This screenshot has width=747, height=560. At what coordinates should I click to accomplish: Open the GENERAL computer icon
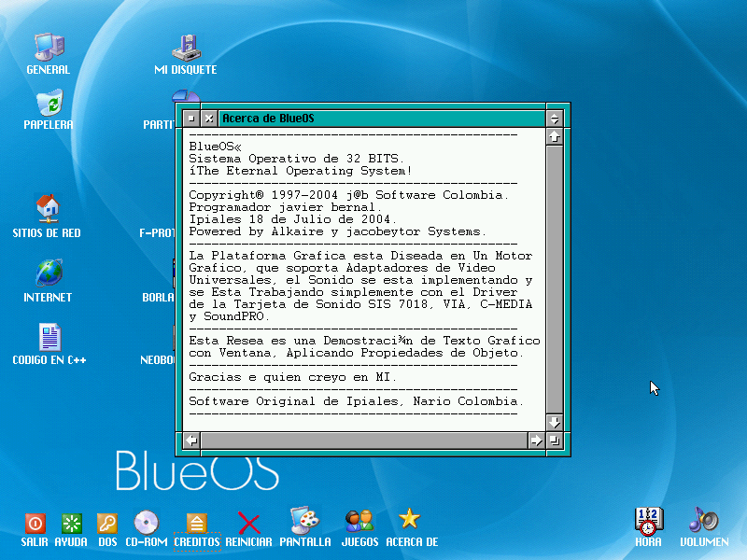pos(49,48)
